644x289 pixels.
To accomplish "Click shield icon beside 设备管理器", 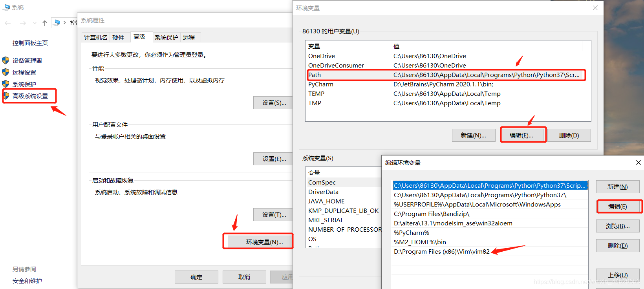I will point(5,60).
